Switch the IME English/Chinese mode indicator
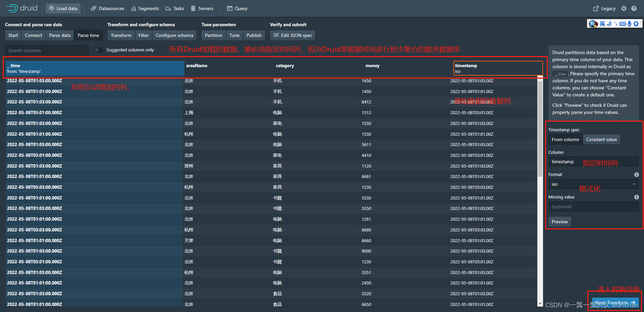 pos(602,24)
